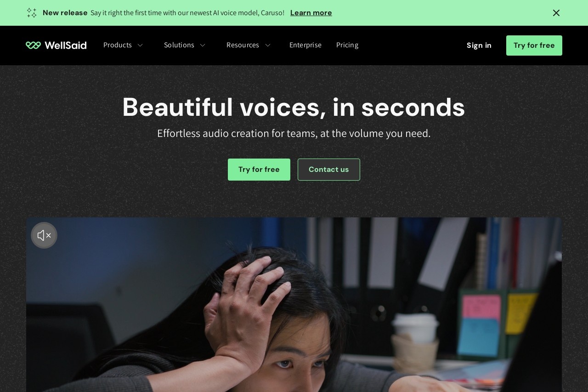Go to the Pricing page
This screenshot has width=588, height=392.
(347, 45)
